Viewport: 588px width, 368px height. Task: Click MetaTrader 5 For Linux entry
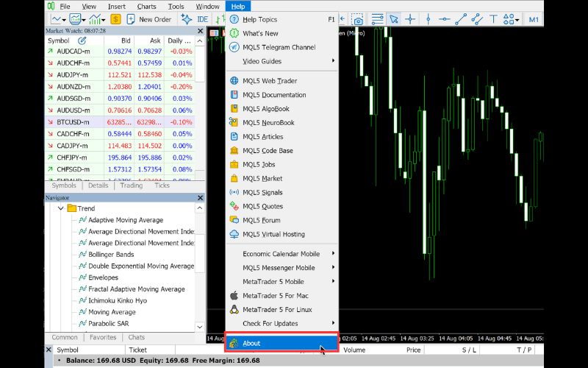click(282, 309)
